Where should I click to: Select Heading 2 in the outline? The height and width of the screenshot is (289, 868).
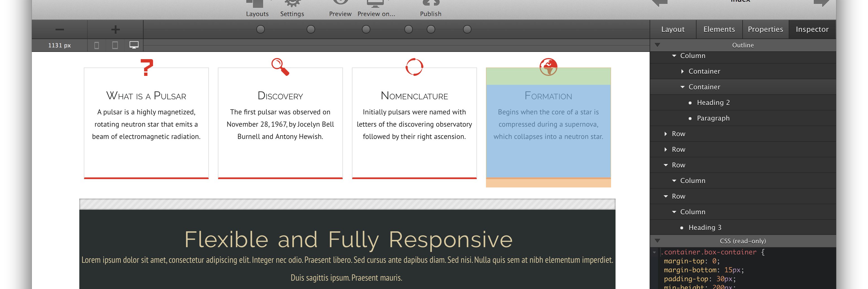(x=713, y=103)
